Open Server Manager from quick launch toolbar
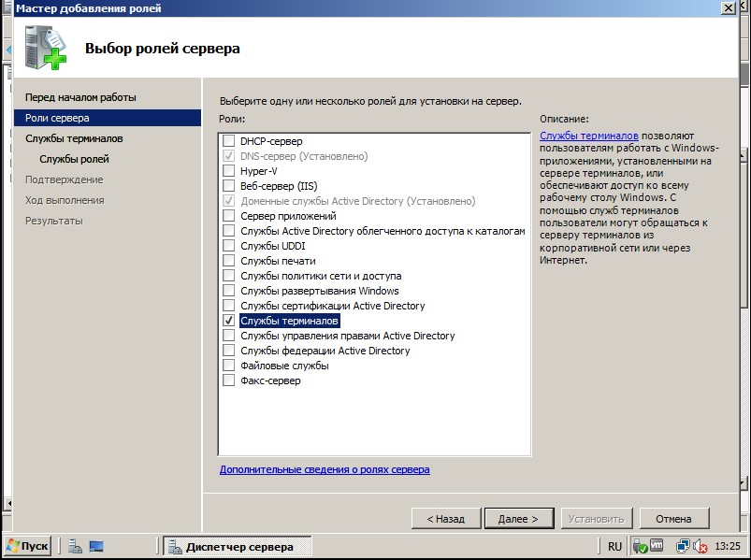The image size is (751, 560). coord(75,544)
